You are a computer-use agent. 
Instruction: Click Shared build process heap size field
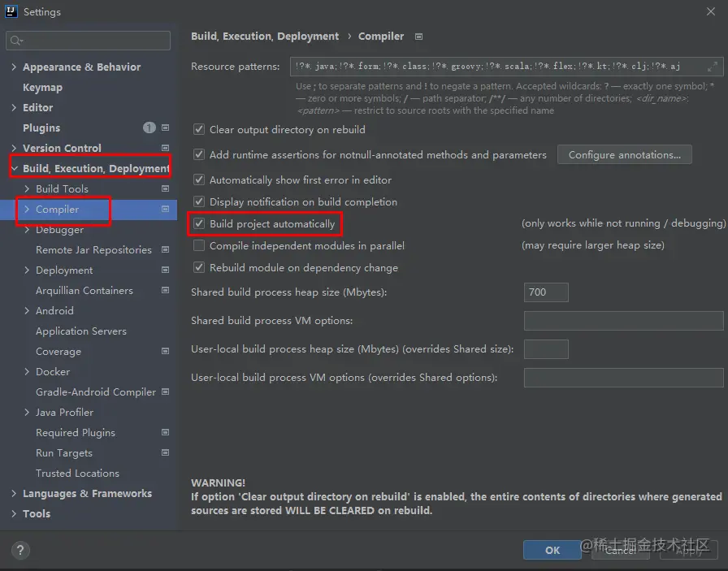546,292
